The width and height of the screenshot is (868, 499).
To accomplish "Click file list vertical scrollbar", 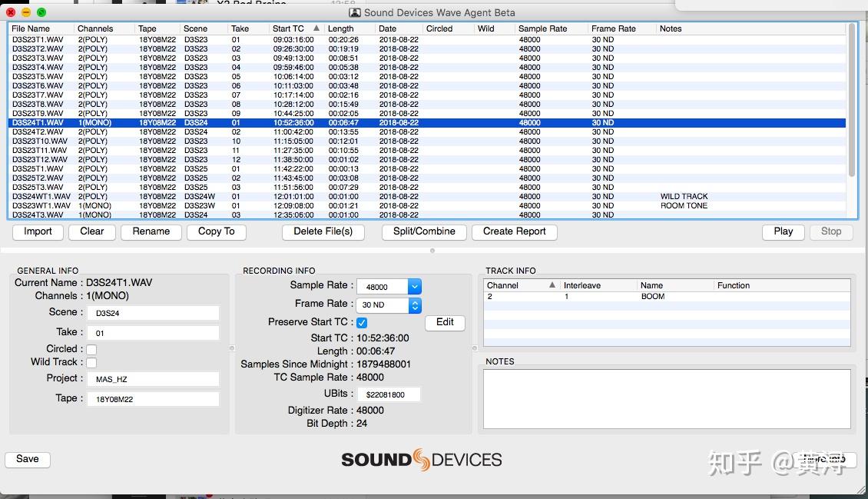I will point(852,100).
